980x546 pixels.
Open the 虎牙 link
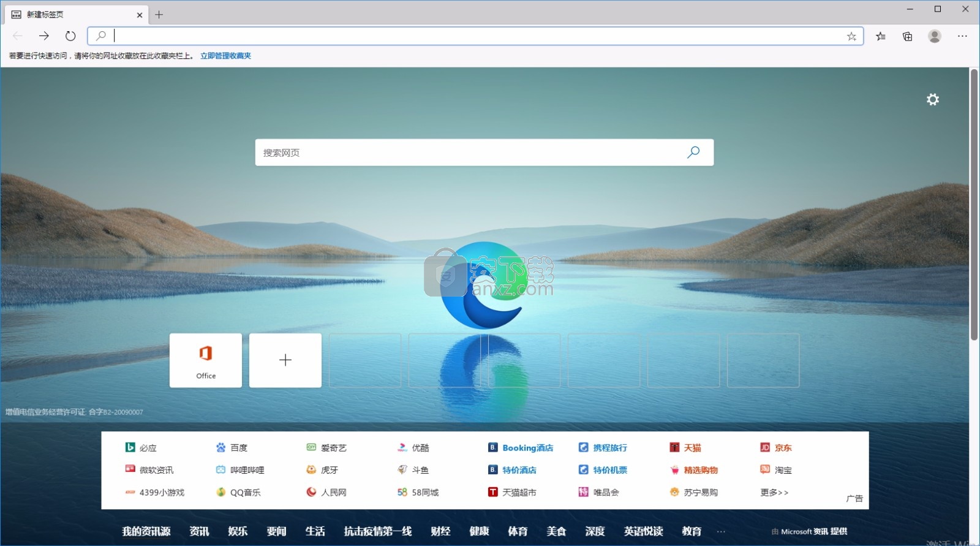pyautogui.click(x=322, y=470)
